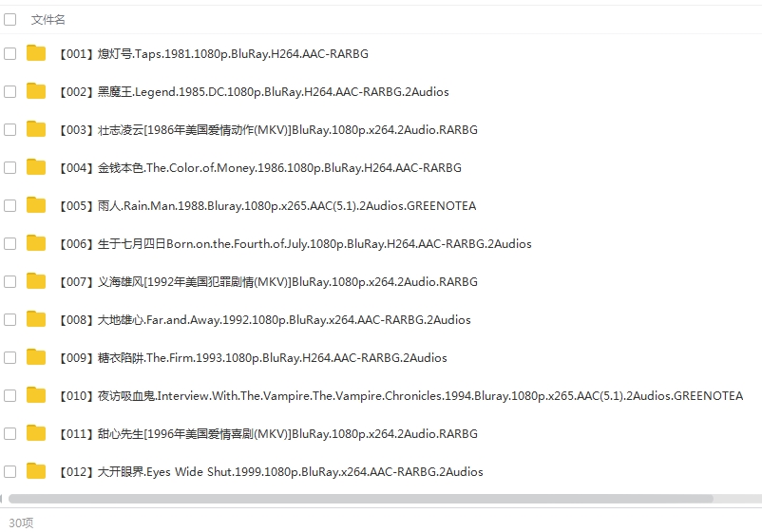Viewport: 762px width, 532px height.
Task: Tick the select-all checkbox beside 文件名
Action: coord(10,19)
